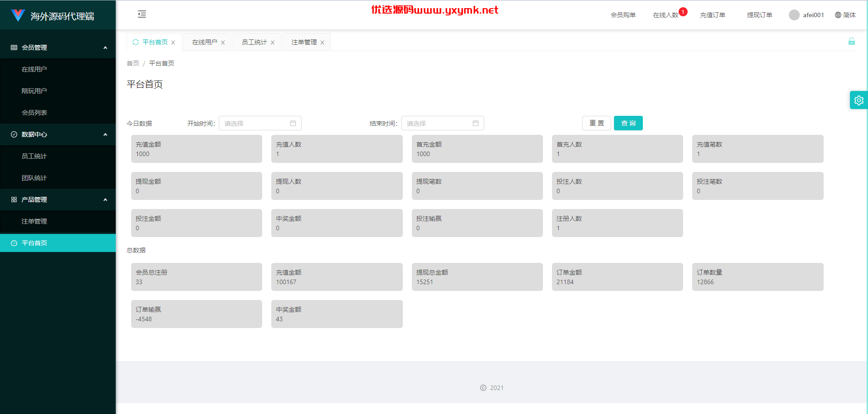The image size is (868, 414).
Task: Close the 在线用户 tab
Action: pos(223,43)
